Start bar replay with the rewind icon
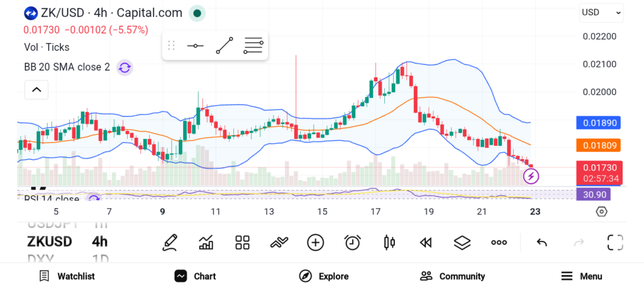 pyautogui.click(x=426, y=242)
